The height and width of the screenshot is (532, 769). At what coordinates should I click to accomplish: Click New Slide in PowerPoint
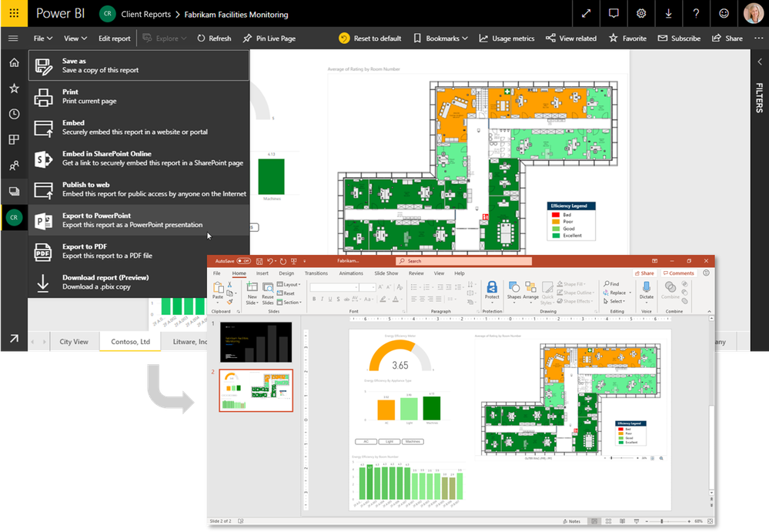(252, 293)
